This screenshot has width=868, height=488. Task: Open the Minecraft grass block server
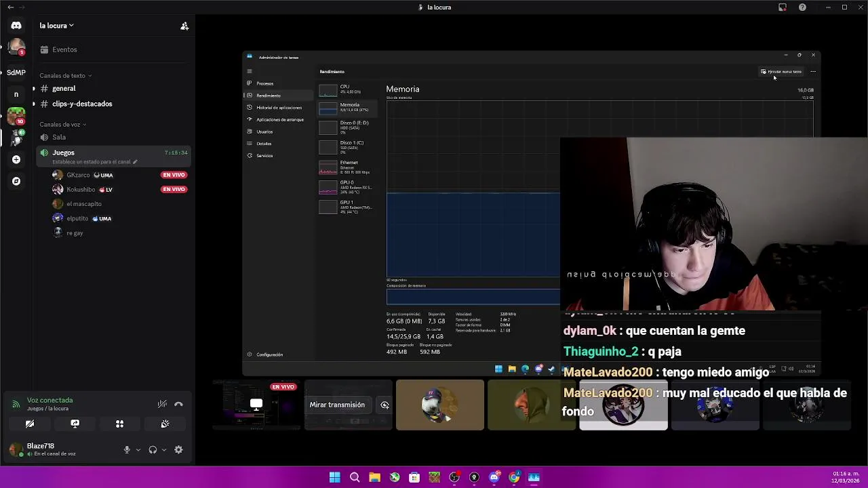[16, 116]
